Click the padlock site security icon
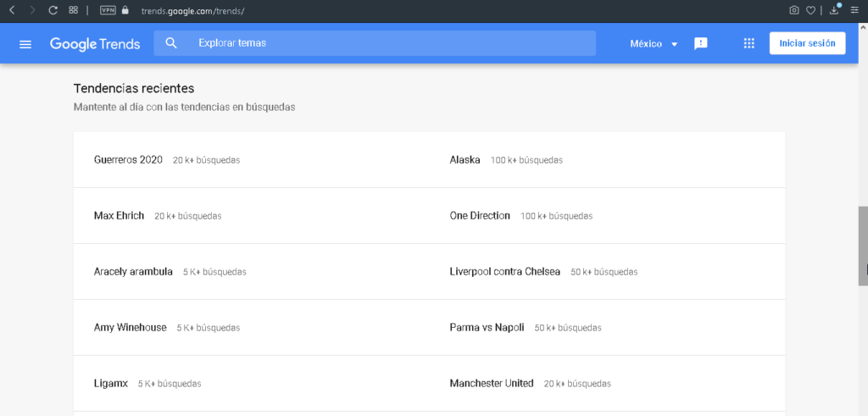 click(x=125, y=10)
